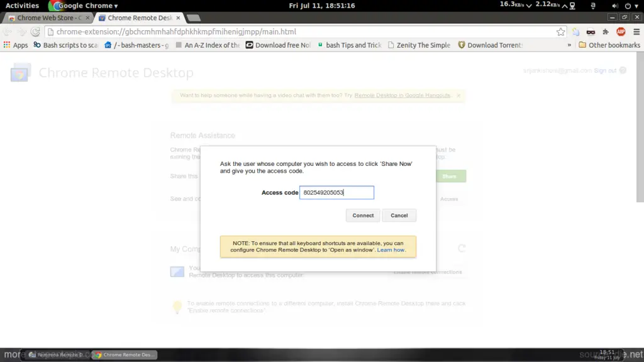This screenshot has height=362, width=644.
Task: Select Chrome Remote Desktop taskbar entry
Action: point(125,354)
